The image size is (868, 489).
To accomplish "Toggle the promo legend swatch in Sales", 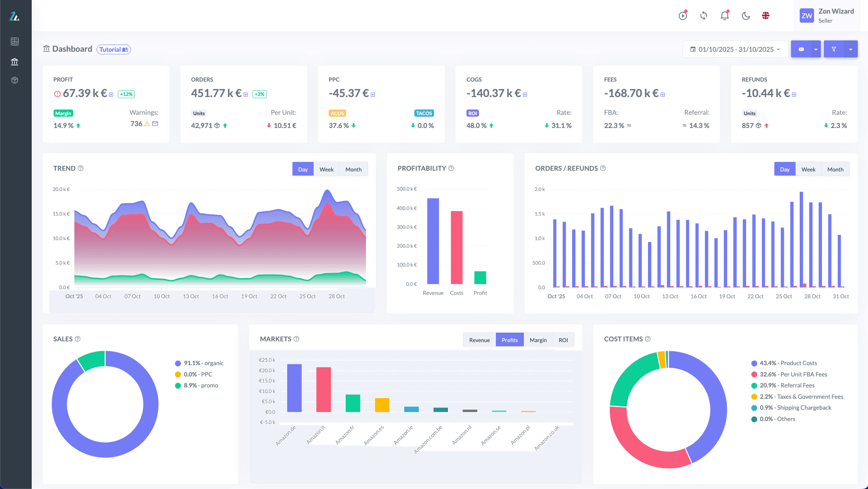I will pos(178,386).
